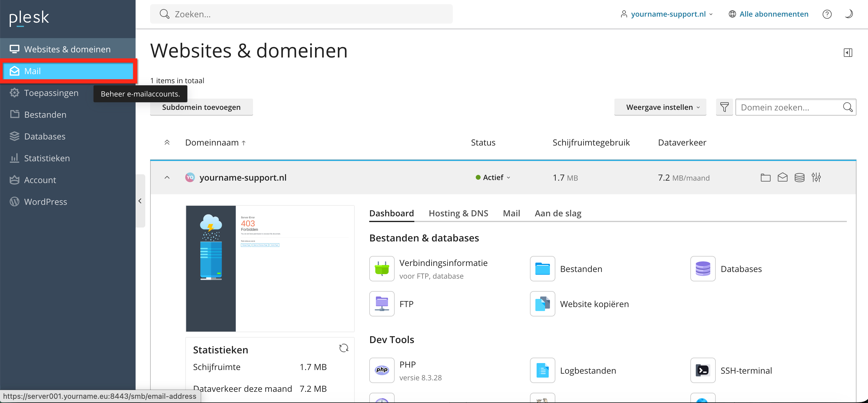868x403 pixels.
Task: Refresh the Statistieken panel
Action: [x=344, y=348]
